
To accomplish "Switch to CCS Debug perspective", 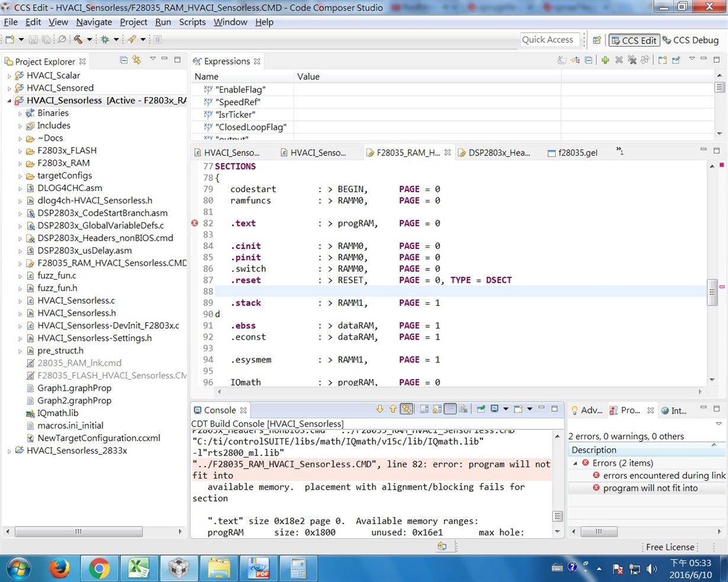I will click(690, 40).
